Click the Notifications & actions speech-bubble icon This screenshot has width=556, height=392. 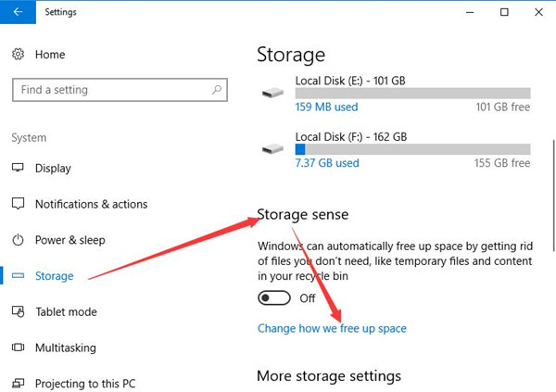(x=18, y=204)
